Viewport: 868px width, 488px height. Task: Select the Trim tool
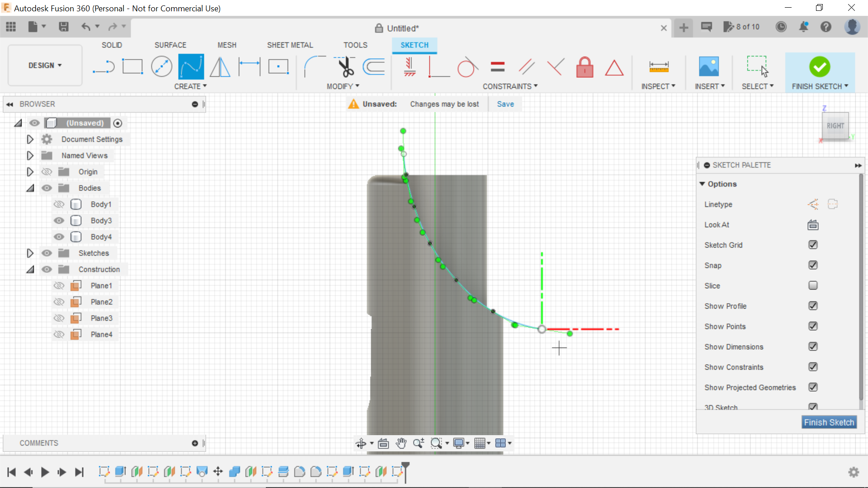coord(344,66)
